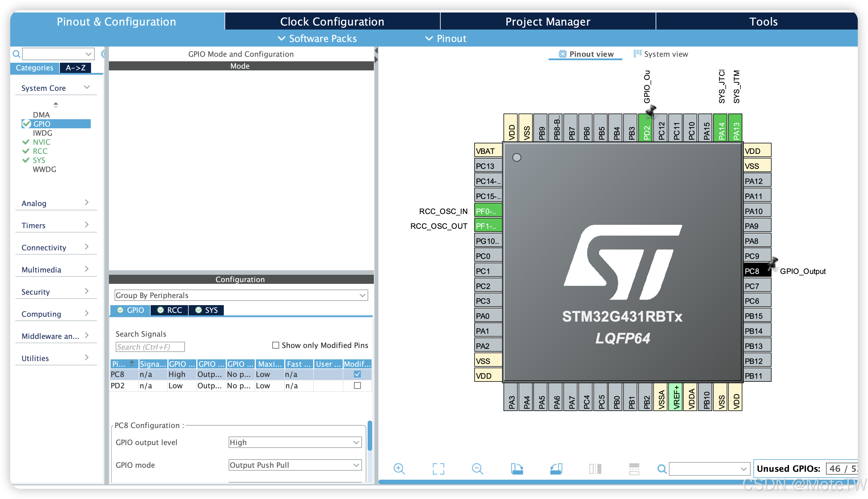This screenshot has width=868, height=499.
Task: Switch to the Clock Configuration tab
Action: (x=332, y=22)
